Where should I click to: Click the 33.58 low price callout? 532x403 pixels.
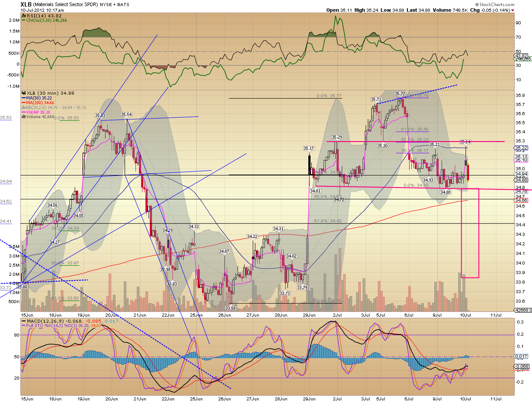[x=231, y=308]
